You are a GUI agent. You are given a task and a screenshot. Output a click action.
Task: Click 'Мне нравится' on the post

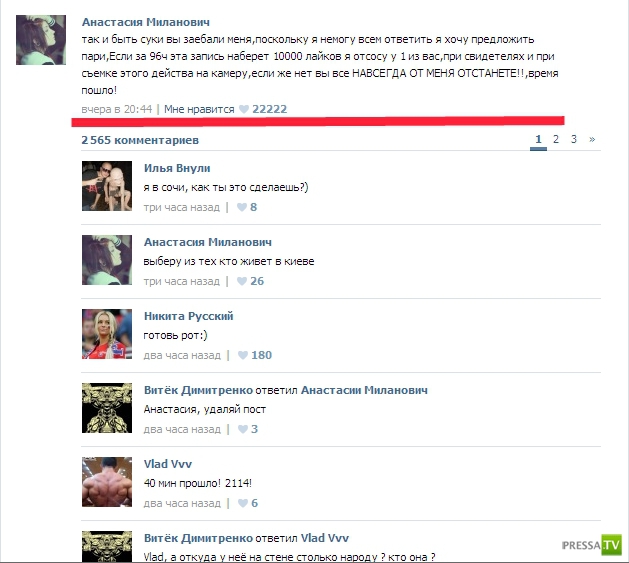(199, 109)
